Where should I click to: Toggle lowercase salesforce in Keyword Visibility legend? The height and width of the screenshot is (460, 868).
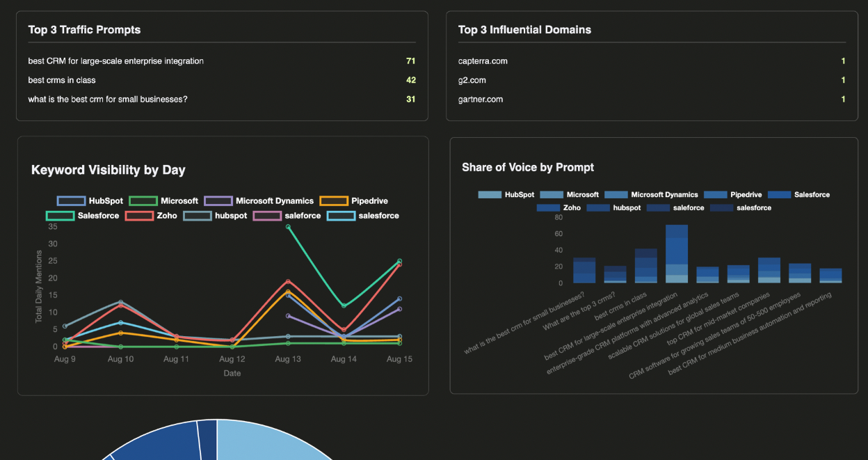click(363, 216)
